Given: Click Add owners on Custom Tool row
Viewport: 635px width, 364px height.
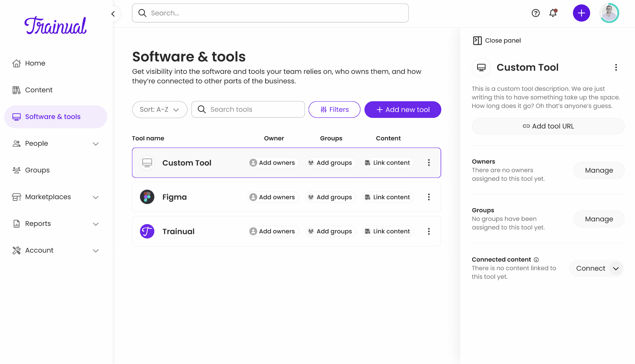Looking at the screenshot, I should (x=273, y=163).
